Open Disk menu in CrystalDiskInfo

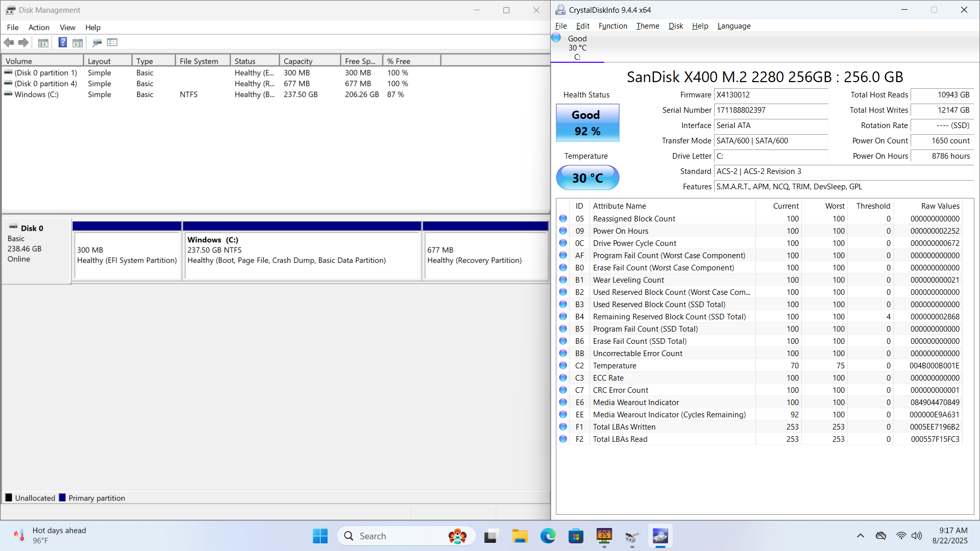coord(676,26)
